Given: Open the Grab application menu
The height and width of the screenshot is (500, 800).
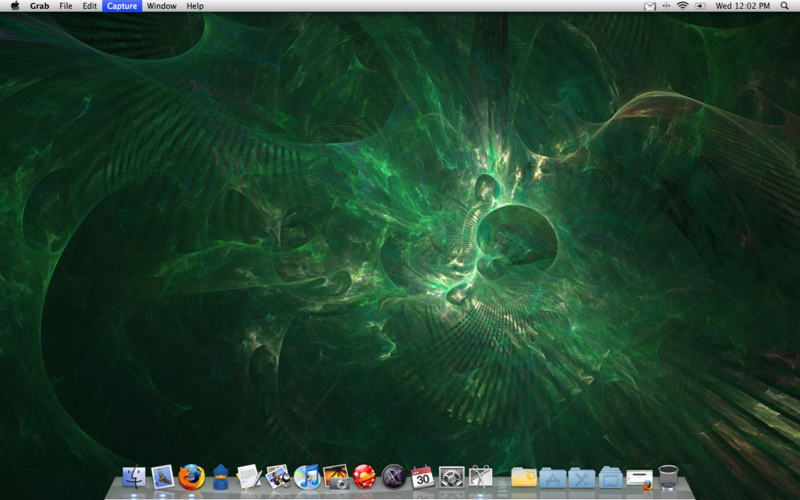Looking at the screenshot, I should pos(39,6).
